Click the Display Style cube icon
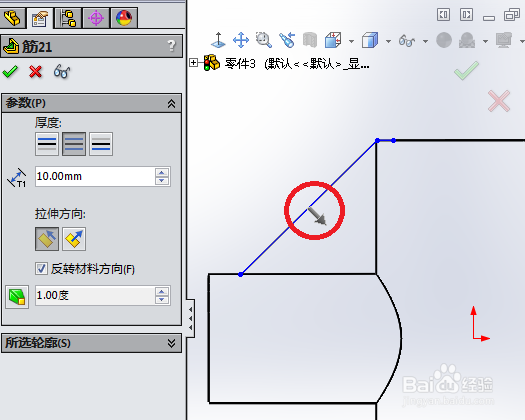The image size is (525, 420). coord(370,40)
